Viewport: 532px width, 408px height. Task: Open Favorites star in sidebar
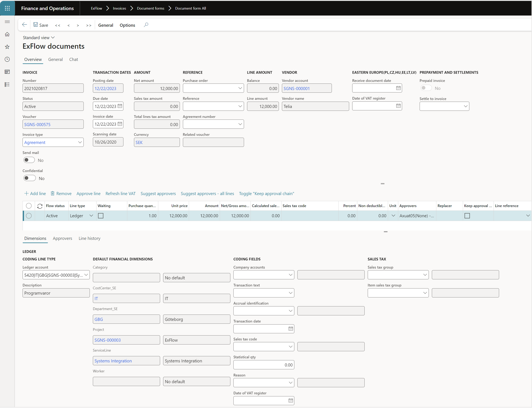click(7, 47)
